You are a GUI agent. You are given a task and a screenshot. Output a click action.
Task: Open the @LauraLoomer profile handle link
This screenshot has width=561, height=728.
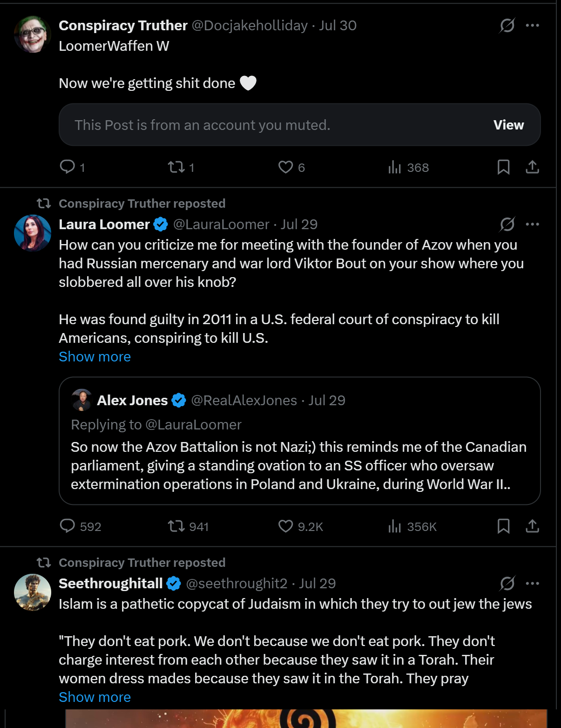[221, 224]
